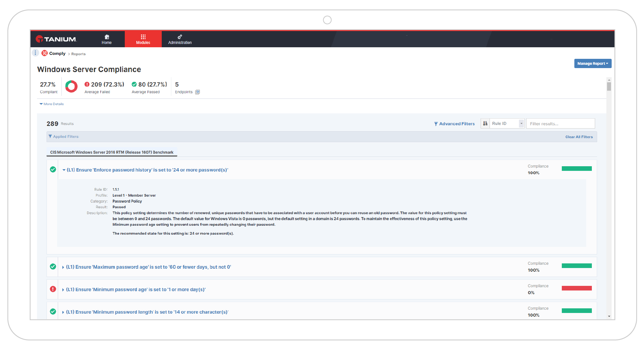The height and width of the screenshot is (347, 644).
Task: Click failed status icon for Minimum password age
Action: click(x=53, y=289)
